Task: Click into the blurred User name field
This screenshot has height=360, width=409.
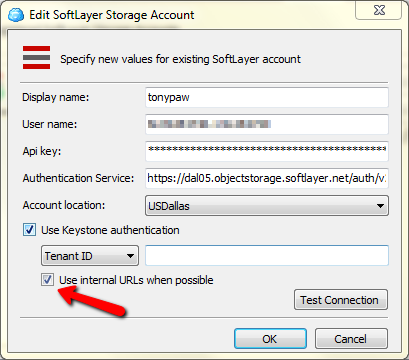Action: tap(267, 124)
